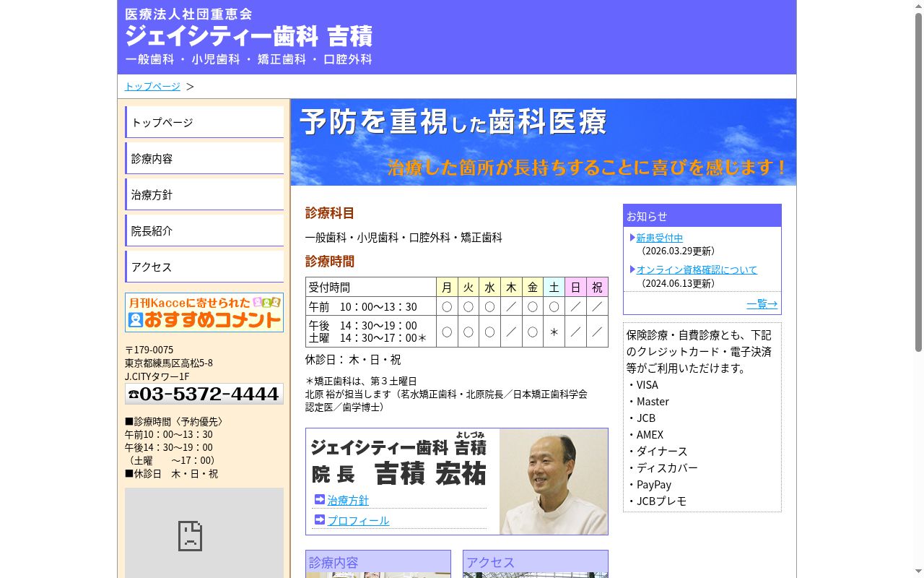Click the お知らせ panel header
924x578 pixels.
pos(702,216)
